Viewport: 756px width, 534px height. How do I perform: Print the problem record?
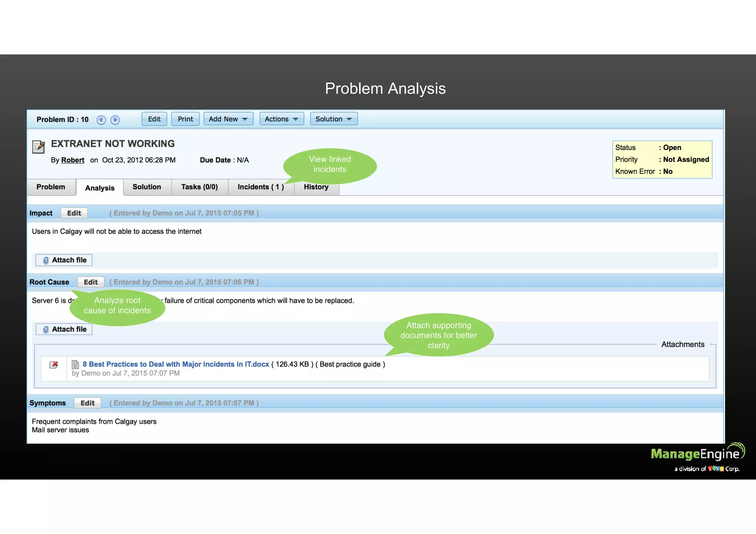click(x=185, y=119)
